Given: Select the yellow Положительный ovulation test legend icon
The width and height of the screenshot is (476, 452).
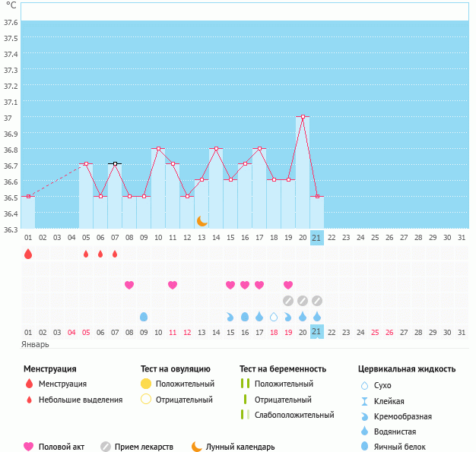Looking at the screenshot, I should 146,384.
